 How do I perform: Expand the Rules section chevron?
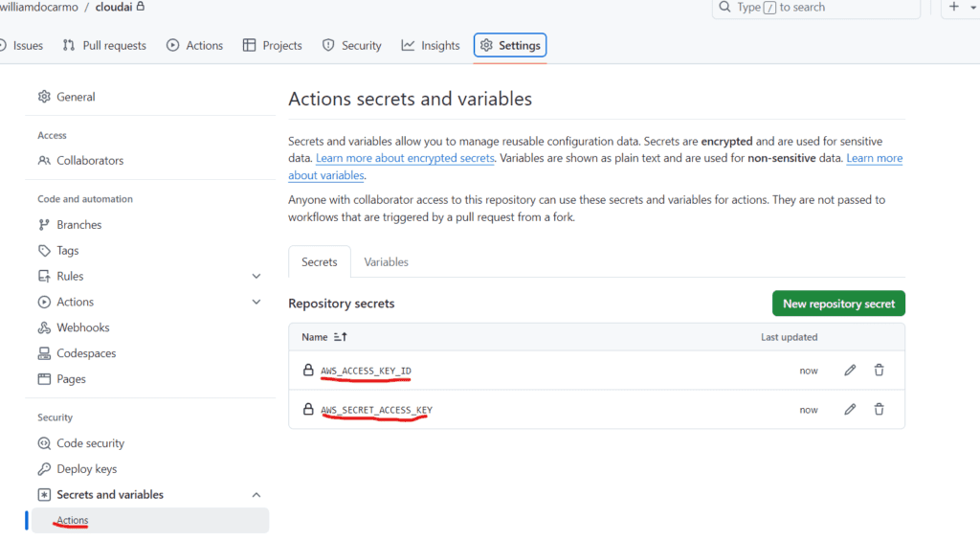[x=256, y=276]
